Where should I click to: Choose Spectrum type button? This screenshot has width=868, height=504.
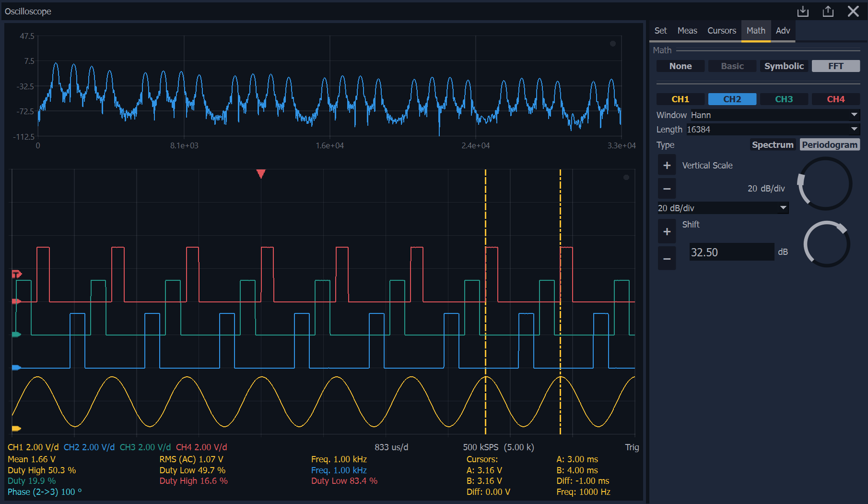(x=772, y=145)
